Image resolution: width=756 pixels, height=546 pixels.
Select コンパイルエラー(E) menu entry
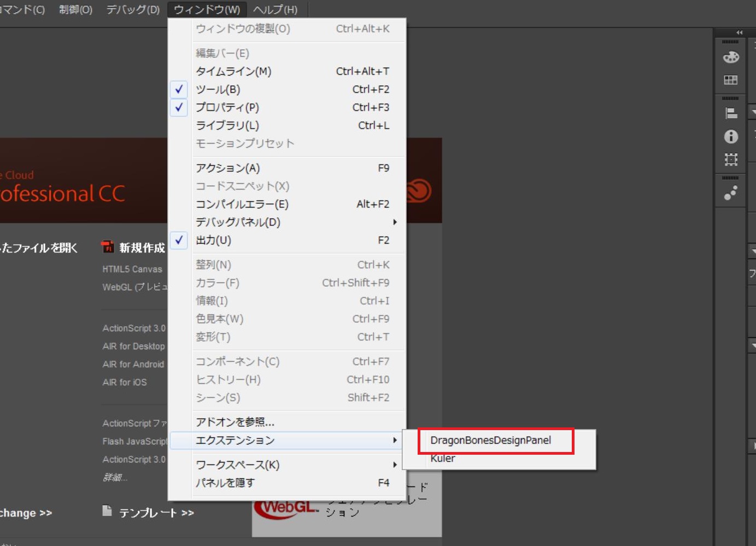click(288, 204)
